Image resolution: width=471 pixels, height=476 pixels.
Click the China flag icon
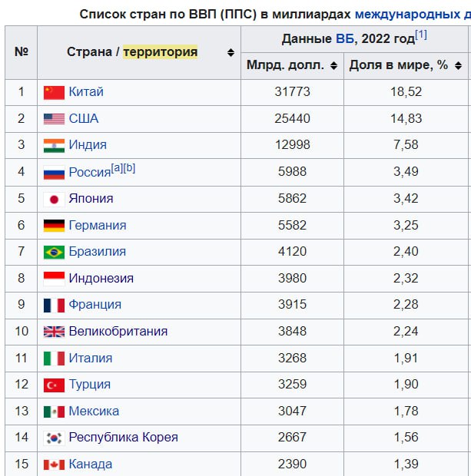(54, 93)
